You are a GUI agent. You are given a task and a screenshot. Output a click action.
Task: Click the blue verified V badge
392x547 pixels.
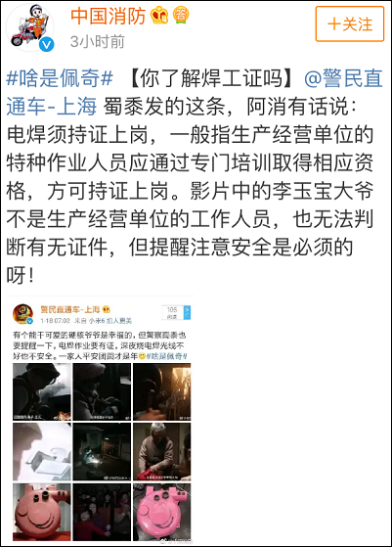pyautogui.click(x=46, y=44)
